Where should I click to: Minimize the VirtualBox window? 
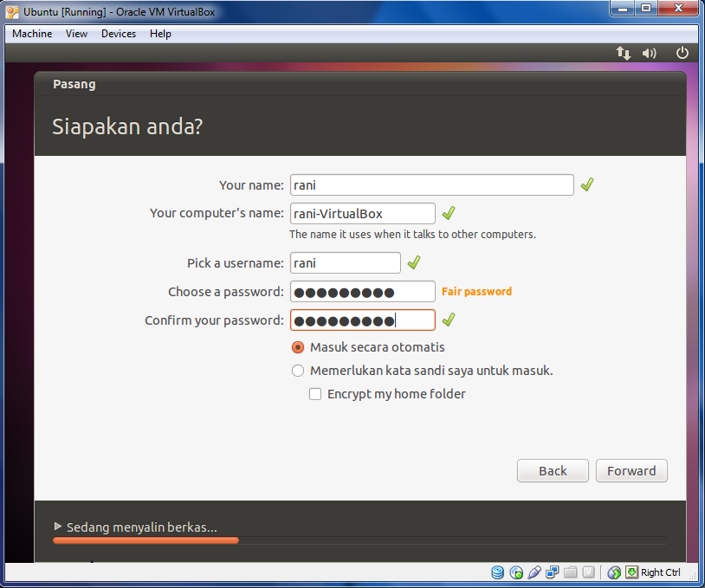(x=623, y=9)
